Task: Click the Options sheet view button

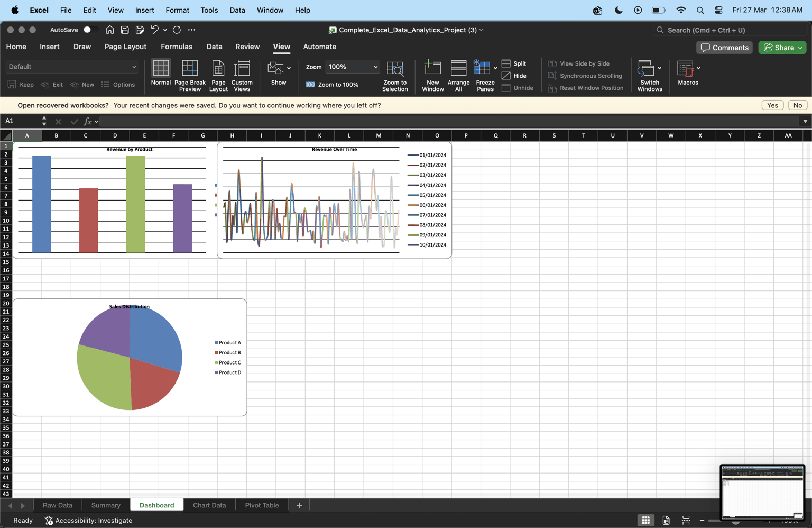Action: 118,85
